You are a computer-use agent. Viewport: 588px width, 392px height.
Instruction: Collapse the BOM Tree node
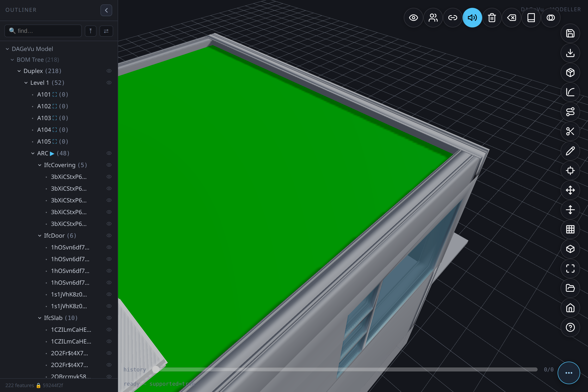click(x=12, y=60)
